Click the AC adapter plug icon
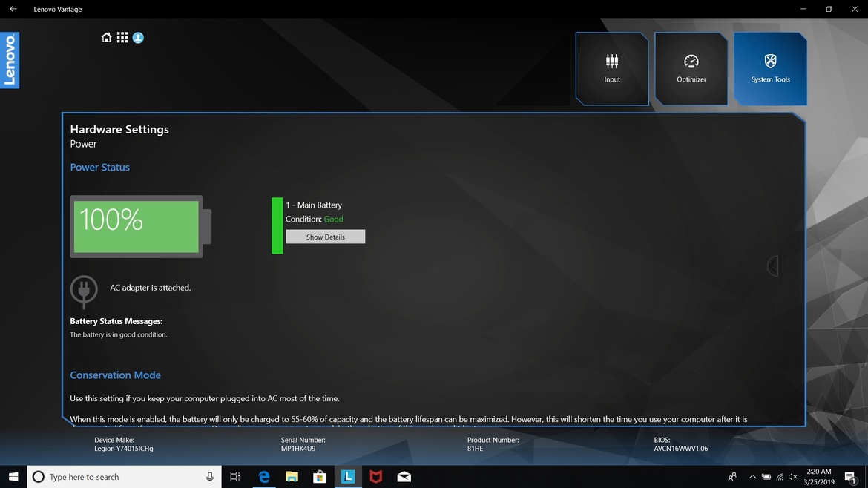Screen dimensions: 868x488 coord(84,291)
